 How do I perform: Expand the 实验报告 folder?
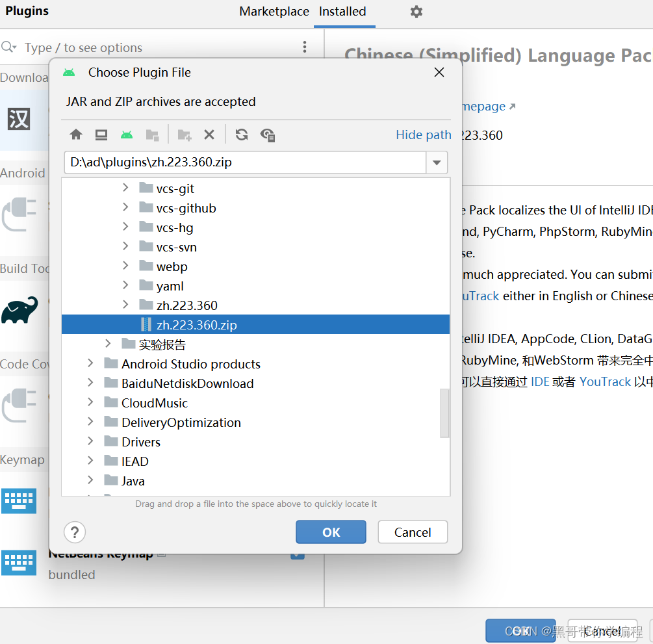(108, 344)
